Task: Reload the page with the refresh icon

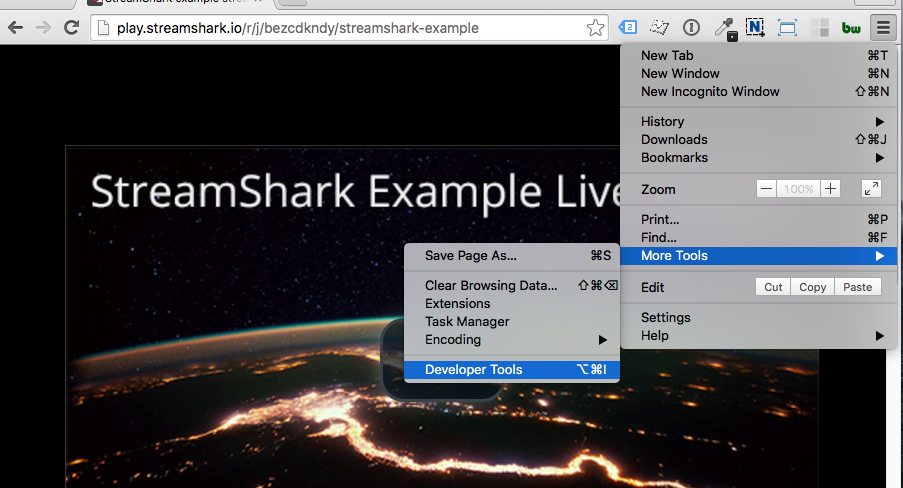Action: (71, 27)
